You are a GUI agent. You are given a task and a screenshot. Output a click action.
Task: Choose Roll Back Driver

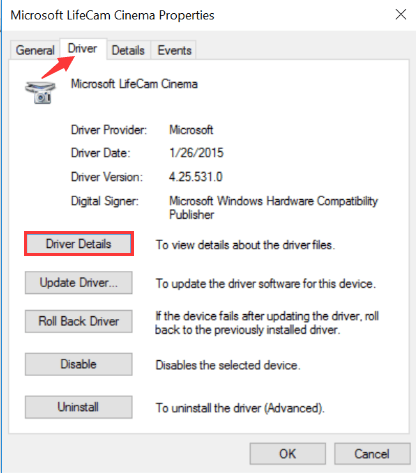point(79,321)
